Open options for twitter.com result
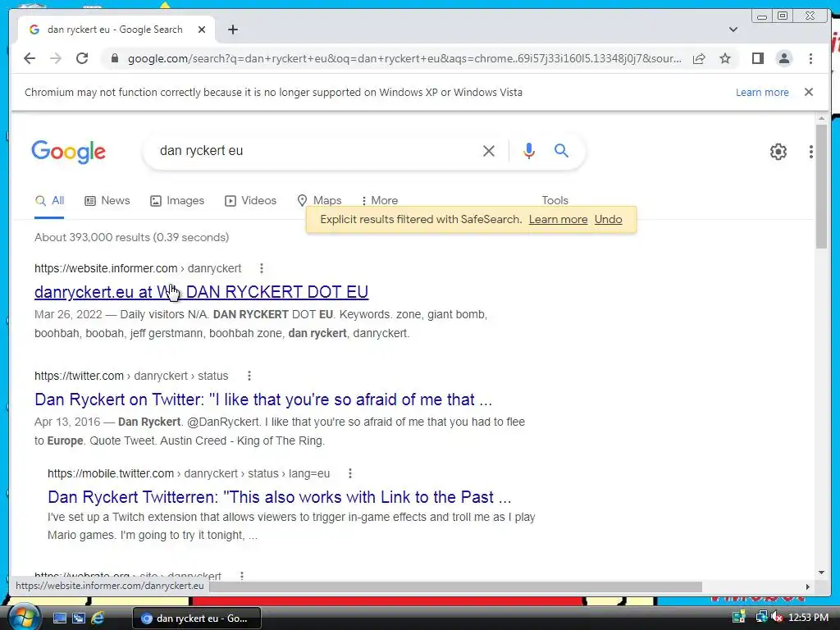 249,376
